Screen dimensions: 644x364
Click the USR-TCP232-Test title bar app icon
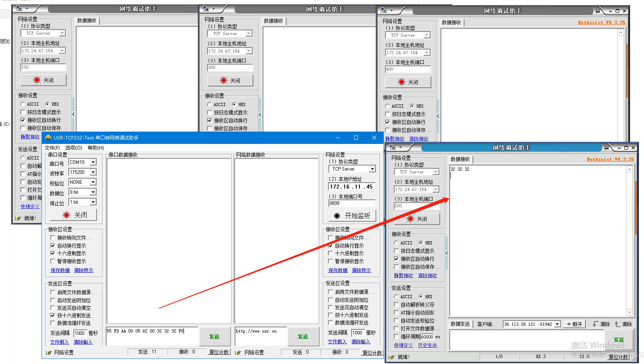48,138
